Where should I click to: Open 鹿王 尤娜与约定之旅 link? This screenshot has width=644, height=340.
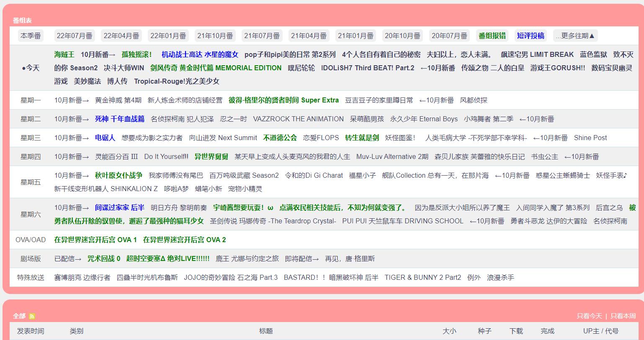coord(247,258)
